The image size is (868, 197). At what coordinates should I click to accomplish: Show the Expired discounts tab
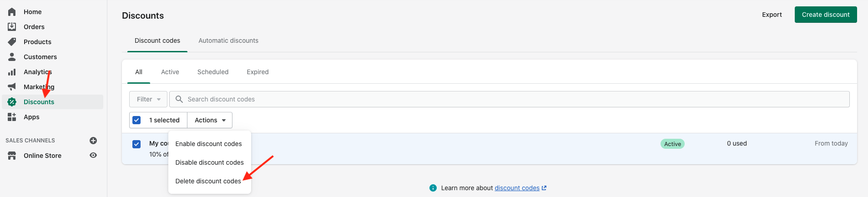[x=257, y=72]
